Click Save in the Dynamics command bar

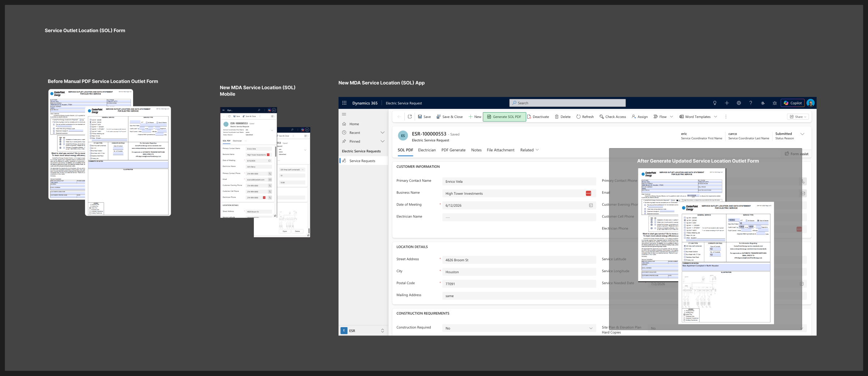coord(424,117)
